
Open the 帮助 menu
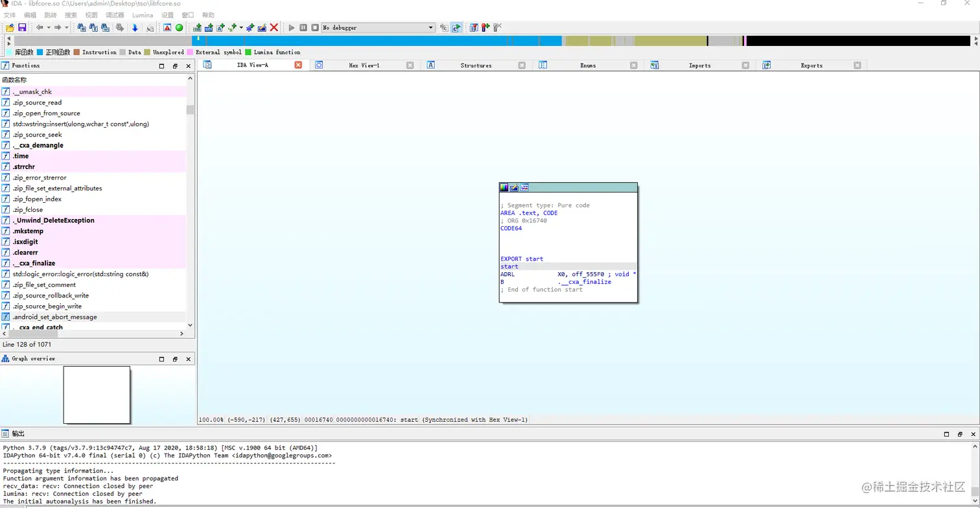[x=208, y=15]
